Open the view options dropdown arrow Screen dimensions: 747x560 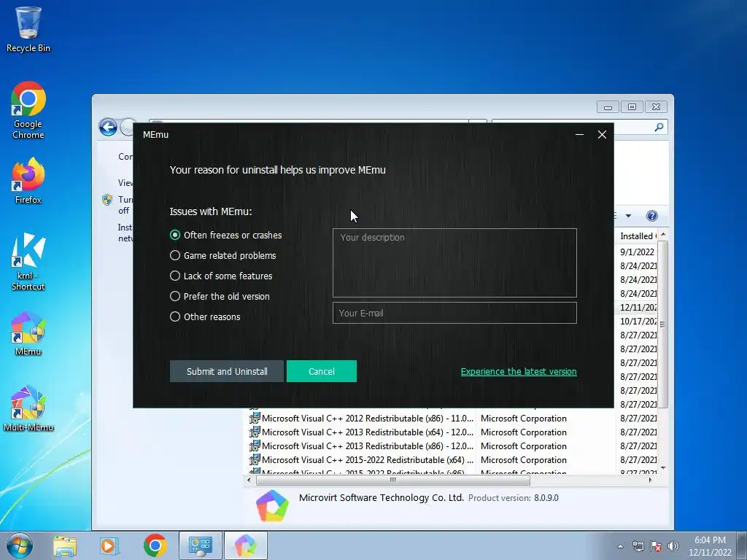point(628,216)
